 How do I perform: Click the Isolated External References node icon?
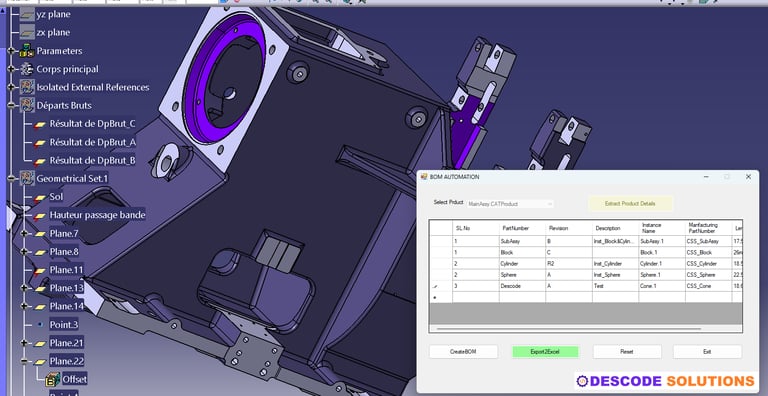pos(27,87)
